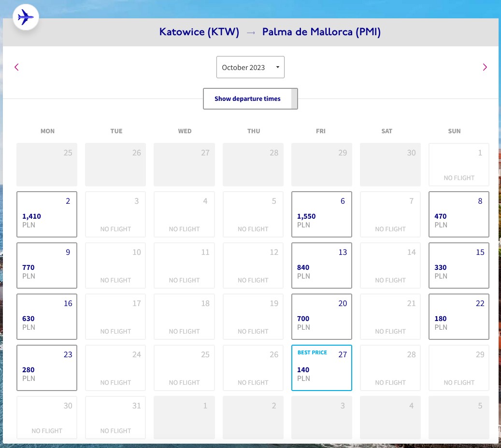Choose October 20 flight for 700 PLN
This screenshot has width=501, height=448.
click(321, 316)
